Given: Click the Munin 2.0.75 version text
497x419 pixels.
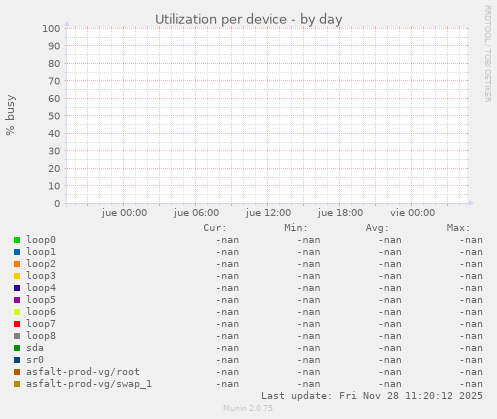Looking at the screenshot, I should click(248, 408).
